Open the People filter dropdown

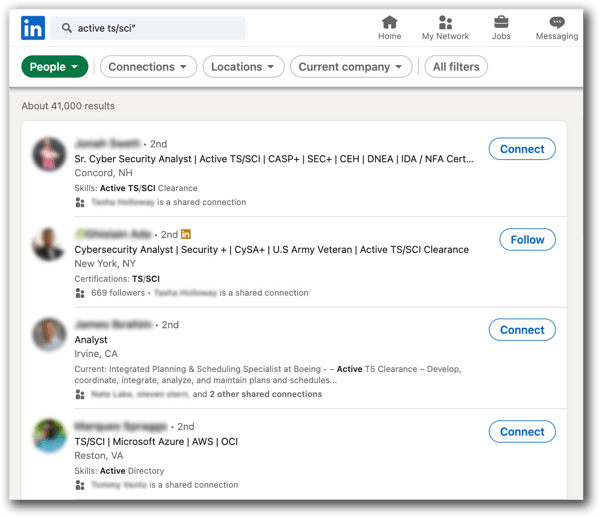(x=55, y=67)
